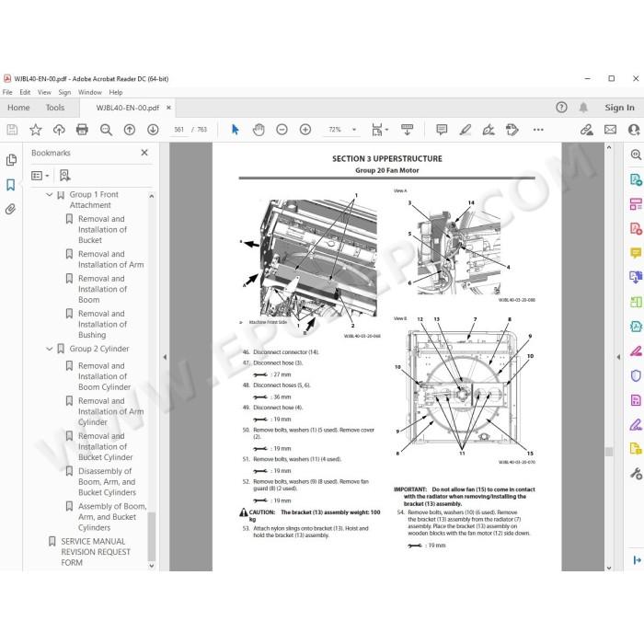Open the Help menu
This screenshot has width=644, height=644.
[115, 92]
